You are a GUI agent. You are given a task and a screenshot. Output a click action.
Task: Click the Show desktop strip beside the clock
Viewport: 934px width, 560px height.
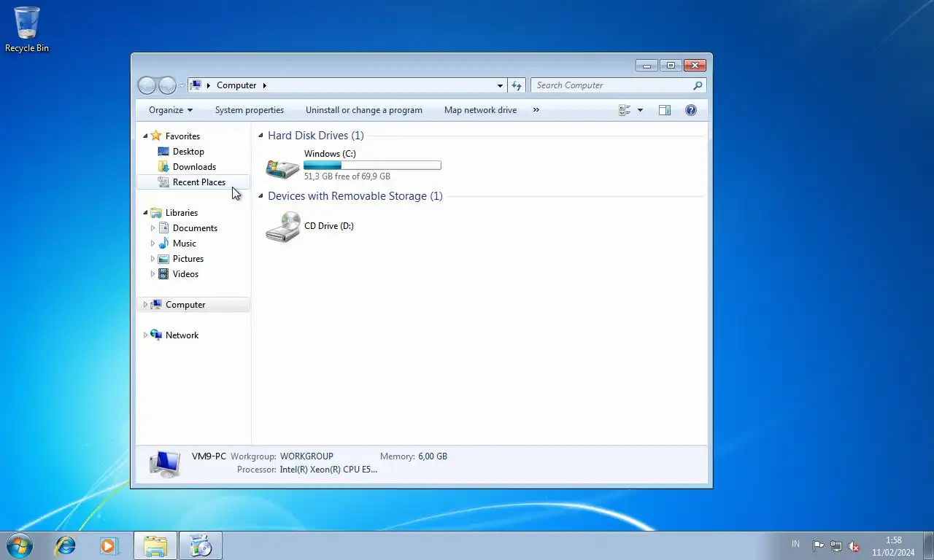coord(928,545)
